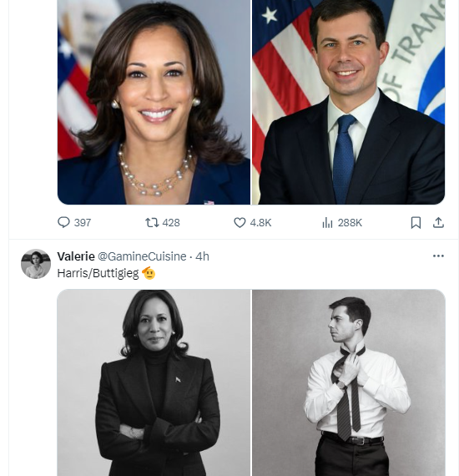Open color portrait of man in blue tie
This screenshot has width=459, height=476.
(x=348, y=102)
